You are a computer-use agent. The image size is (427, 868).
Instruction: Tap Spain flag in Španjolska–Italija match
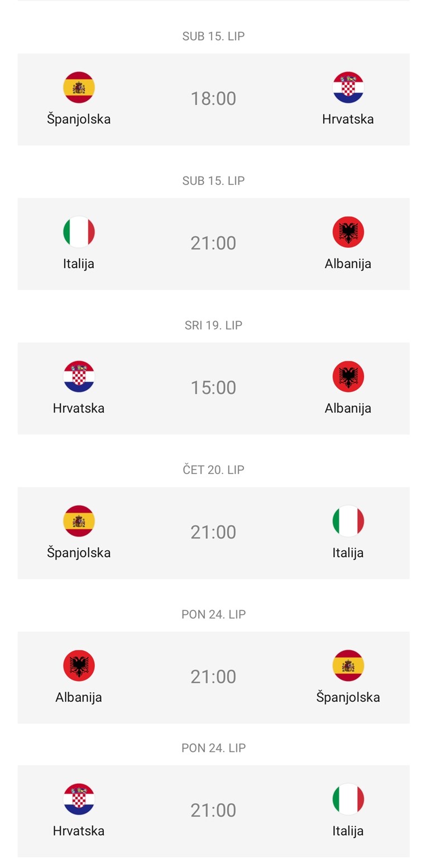[79, 521]
